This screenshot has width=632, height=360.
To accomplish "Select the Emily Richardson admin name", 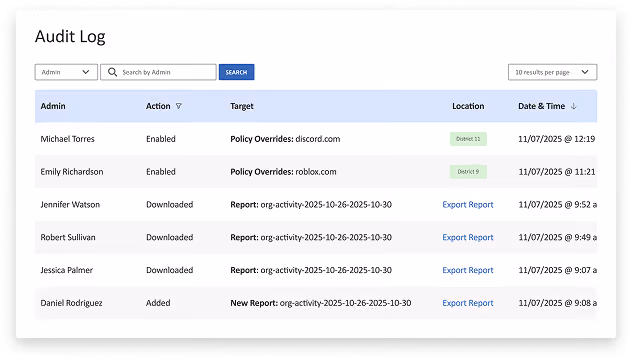I will 72,172.
